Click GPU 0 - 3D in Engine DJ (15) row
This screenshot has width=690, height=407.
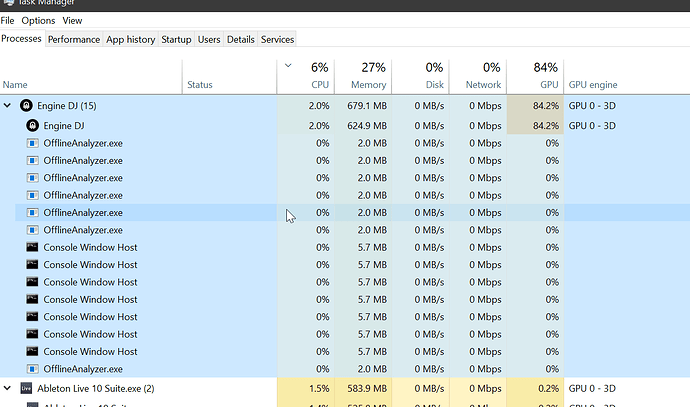pos(592,106)
